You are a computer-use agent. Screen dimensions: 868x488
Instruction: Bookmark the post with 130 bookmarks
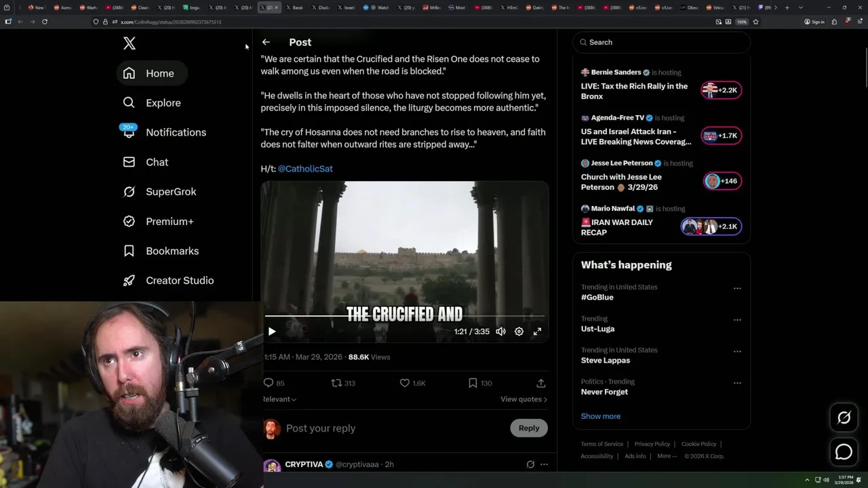480,383
